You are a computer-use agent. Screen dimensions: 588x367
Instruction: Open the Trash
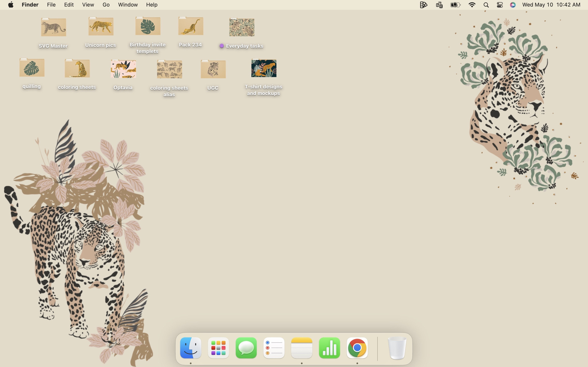click(397, 348)
